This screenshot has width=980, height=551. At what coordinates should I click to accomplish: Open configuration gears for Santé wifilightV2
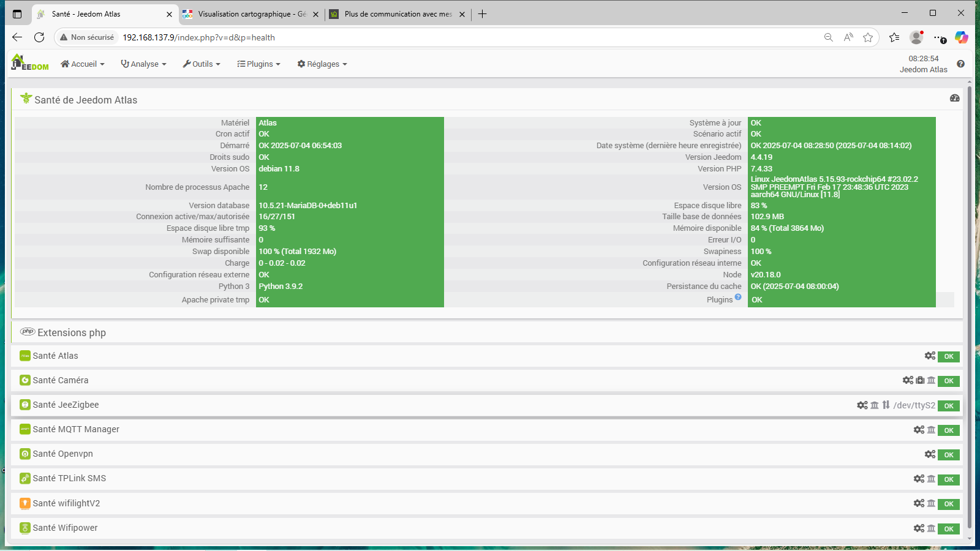tap(919, 503)
